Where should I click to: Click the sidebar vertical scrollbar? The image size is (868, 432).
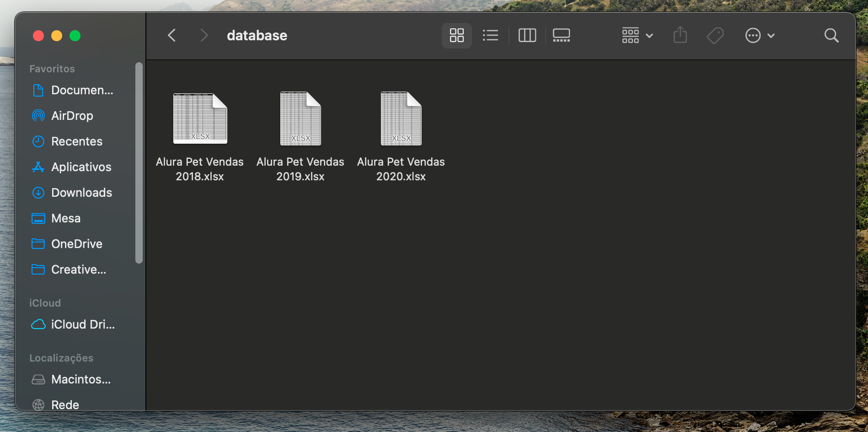[x=139, y=163]
